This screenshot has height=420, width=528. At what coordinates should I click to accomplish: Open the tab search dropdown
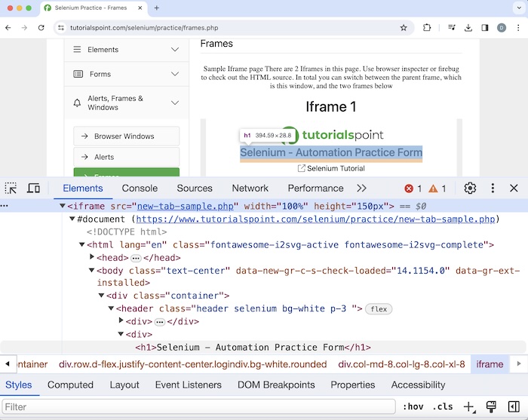click(519, 8)
